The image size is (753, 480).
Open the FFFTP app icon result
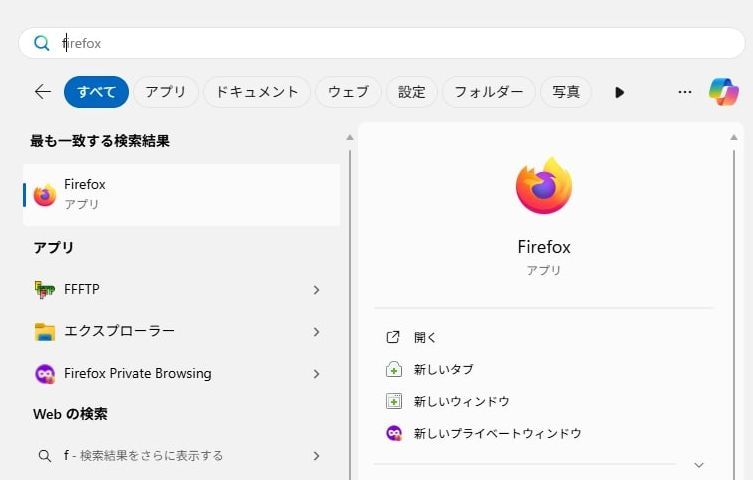click(x=45, y=290)
